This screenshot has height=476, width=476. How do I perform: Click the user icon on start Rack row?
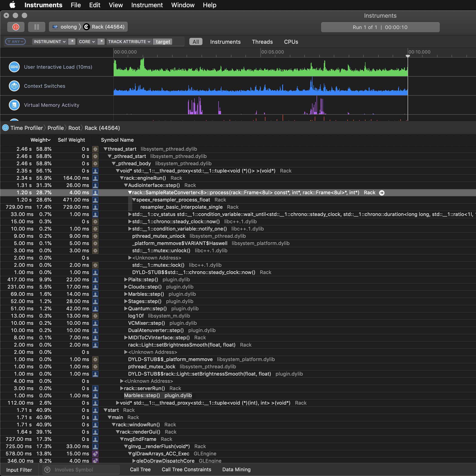95,410
